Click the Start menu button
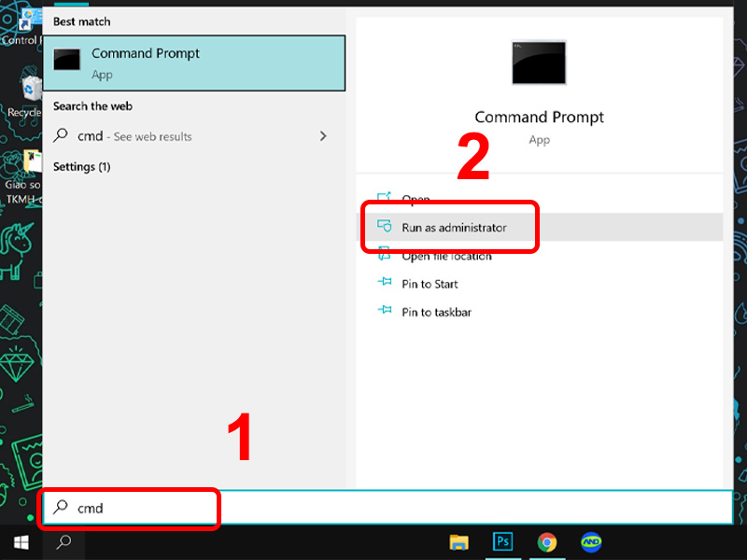The height and width of the screenshot is (560, 747). click(19, 542)
